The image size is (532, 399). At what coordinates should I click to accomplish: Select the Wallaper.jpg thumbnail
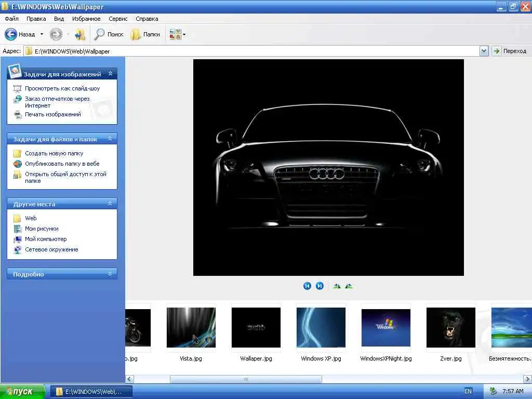pyautogui.click(x=256, y=327)
